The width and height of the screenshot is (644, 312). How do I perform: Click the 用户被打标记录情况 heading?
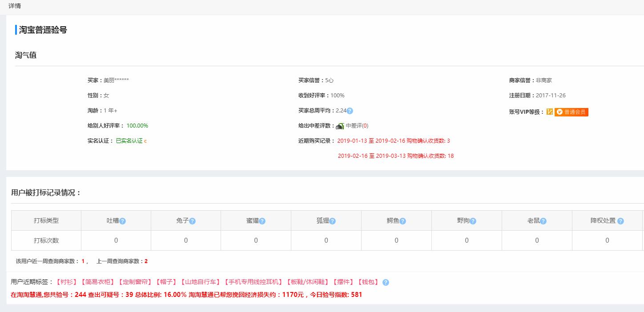coord(46,193)
